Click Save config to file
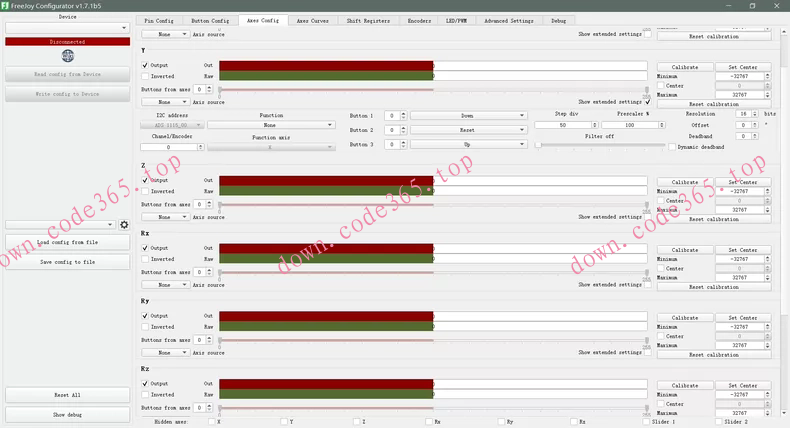Screen dimensions: 790x428 click(x=68, y=262)
